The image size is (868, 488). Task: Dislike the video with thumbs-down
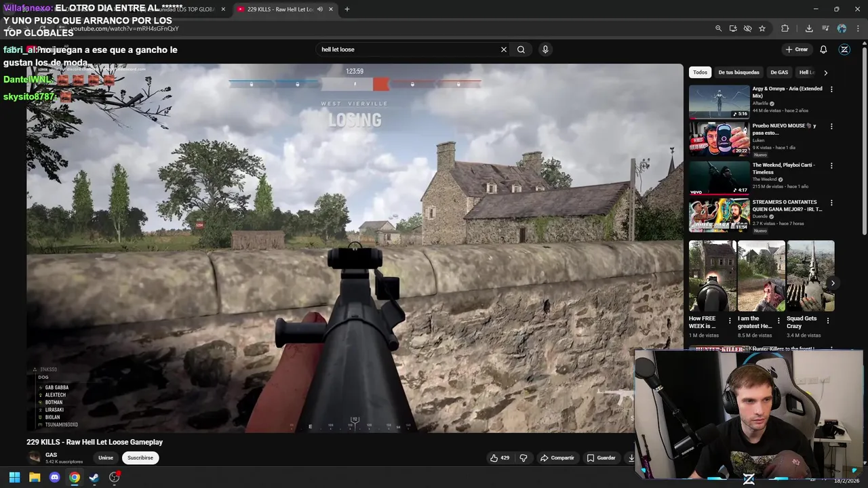(x=524, y=458)
